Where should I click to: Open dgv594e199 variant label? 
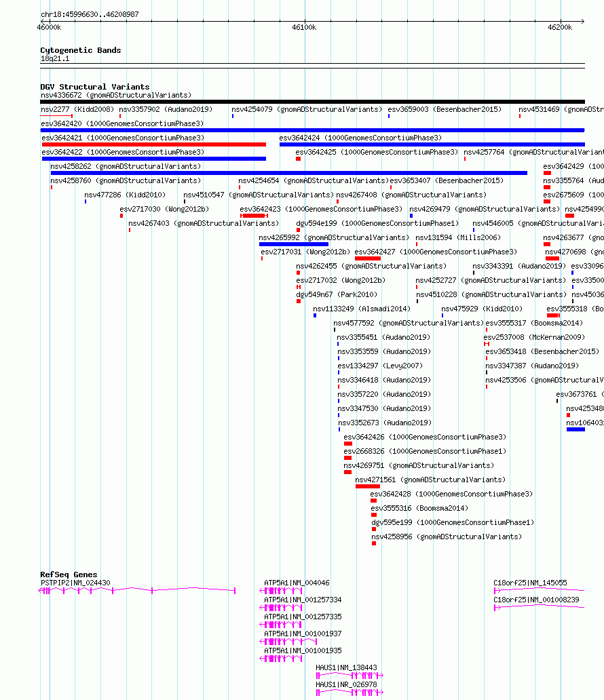[x=377, y=223]
